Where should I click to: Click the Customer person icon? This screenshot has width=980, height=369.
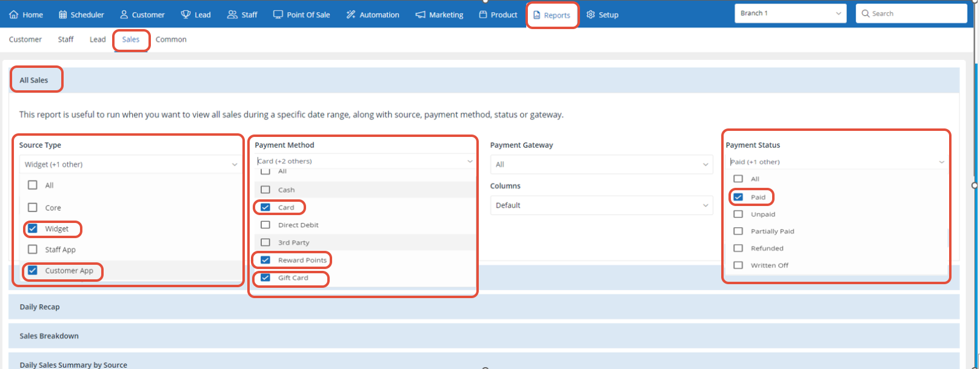(x=124, y=15)
